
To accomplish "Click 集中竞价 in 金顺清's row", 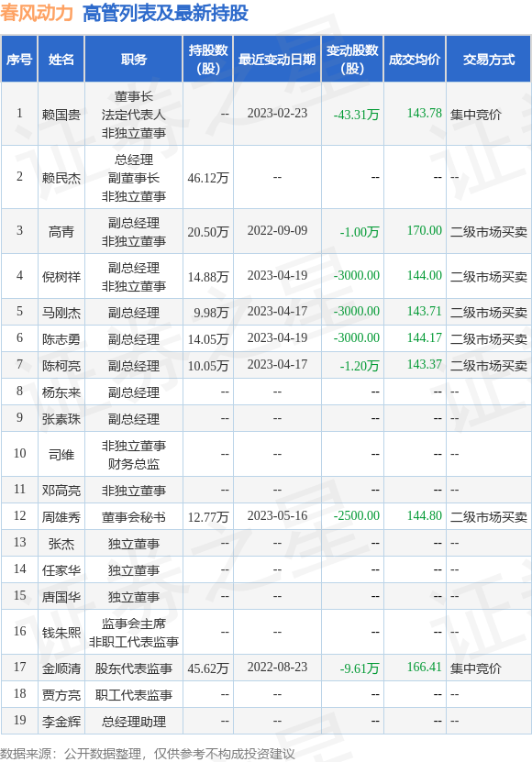I will pos(476,668).
